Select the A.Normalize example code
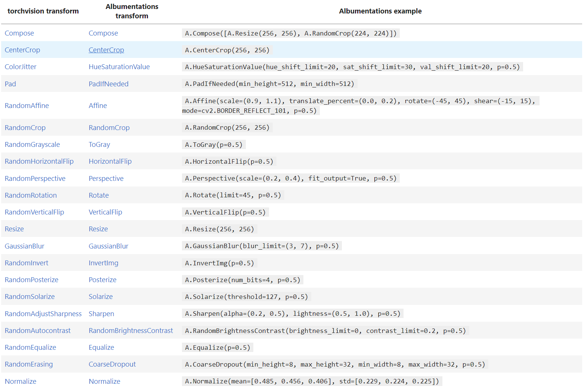This screenshot has width=587, height=392. (x=312, y=381)
